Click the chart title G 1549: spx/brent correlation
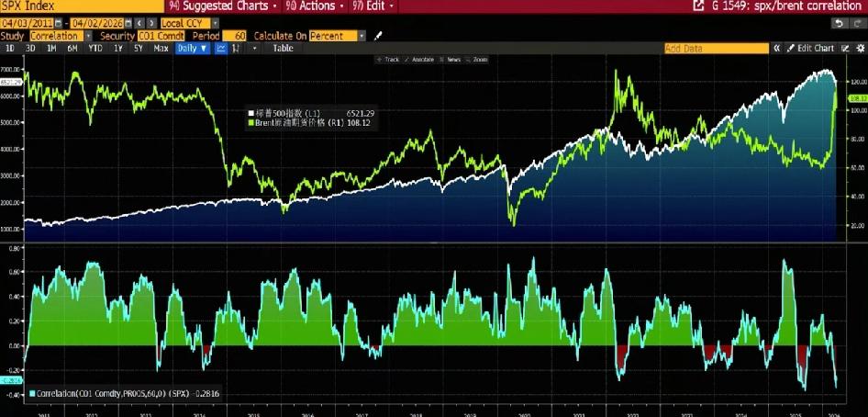The height and width of the screenshot is (417, 868). pos(786,6)
